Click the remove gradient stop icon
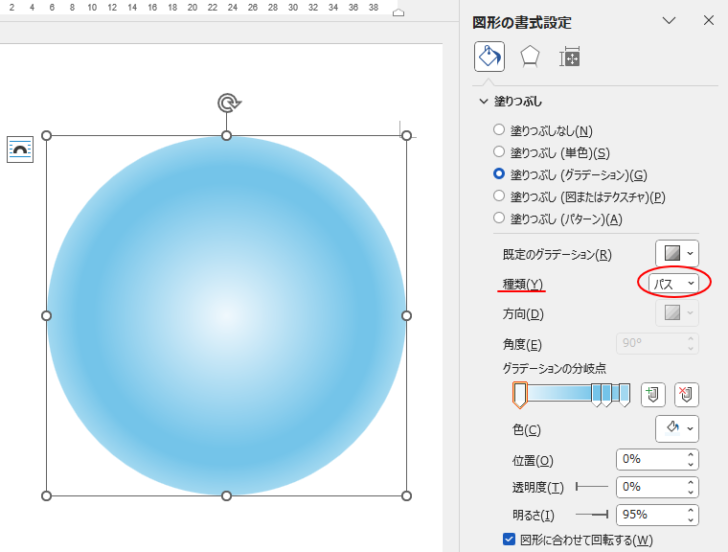The image size is (728, 552). [686, 395]
